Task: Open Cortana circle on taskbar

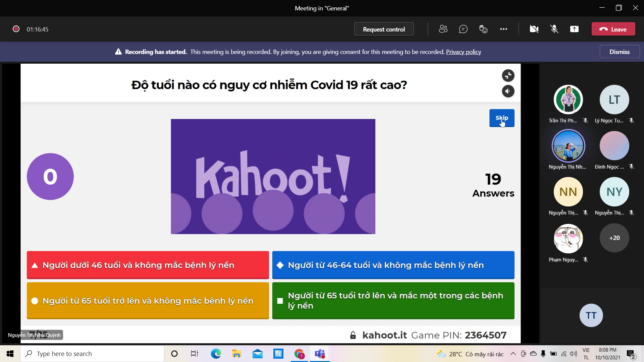Action: 174,354
